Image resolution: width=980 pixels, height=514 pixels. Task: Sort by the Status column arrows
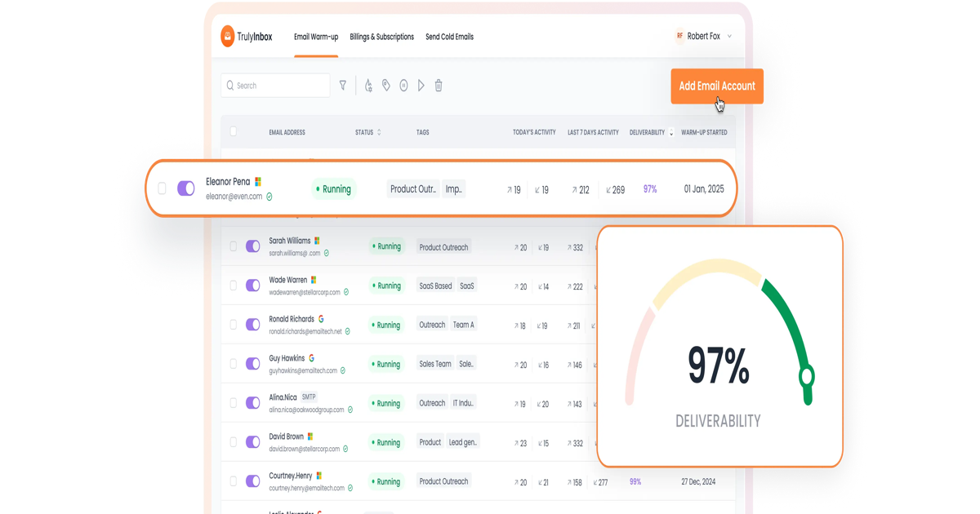tap(379, 132)
